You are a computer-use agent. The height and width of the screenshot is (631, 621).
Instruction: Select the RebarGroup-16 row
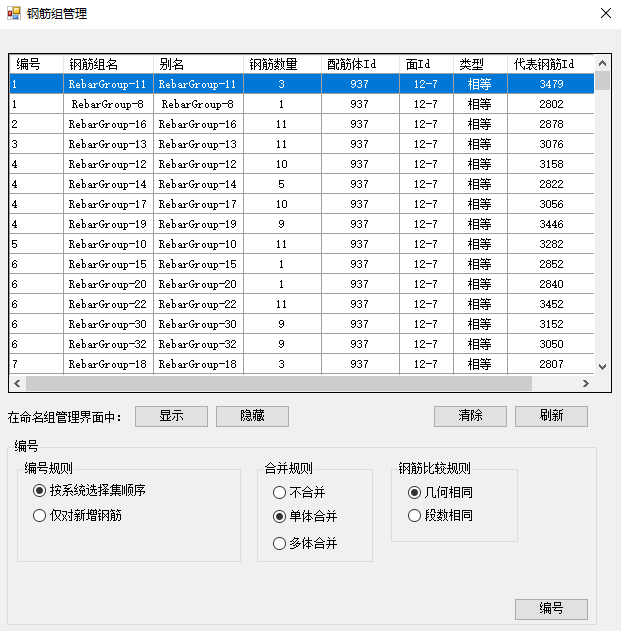pos(108,124)
